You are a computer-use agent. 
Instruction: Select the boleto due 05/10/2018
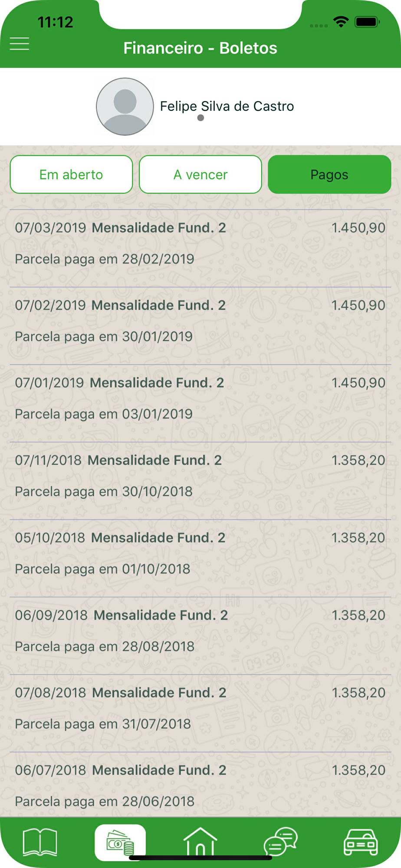coord(200,553)
